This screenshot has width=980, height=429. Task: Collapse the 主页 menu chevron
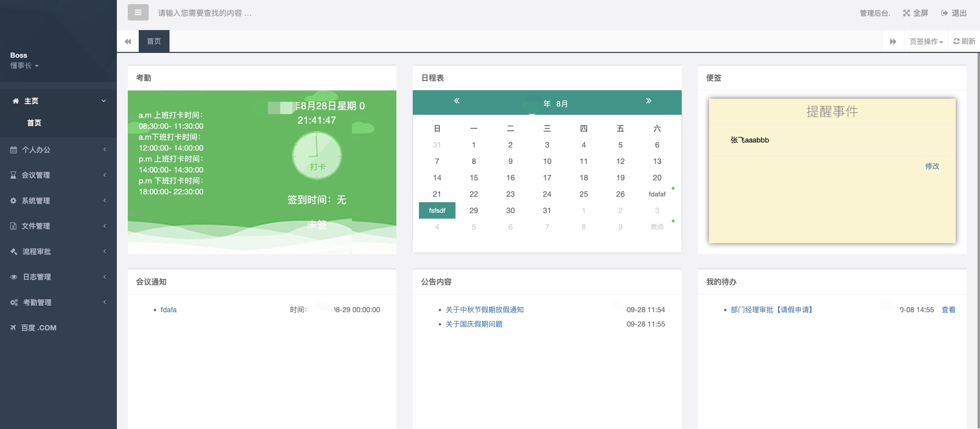click(103, 100)
